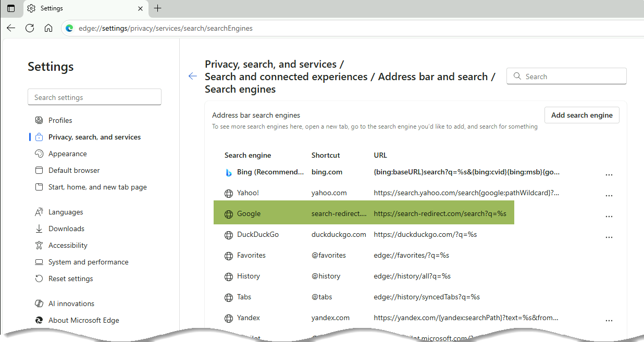The width and height of the screenshot is (644, 342).
Task: Click the globe icon beside DuckDuckGo
Action: 228,235
